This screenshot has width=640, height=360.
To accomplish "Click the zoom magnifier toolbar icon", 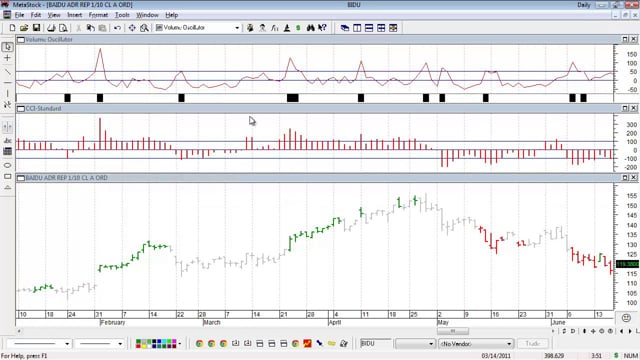I will click(144, 28).
